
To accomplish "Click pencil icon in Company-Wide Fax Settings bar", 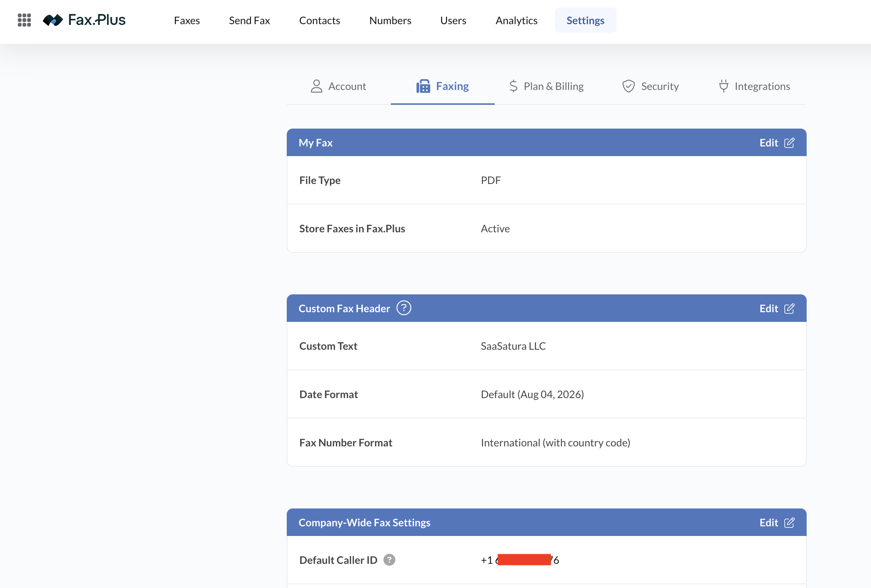I will (x=789, y=523).
